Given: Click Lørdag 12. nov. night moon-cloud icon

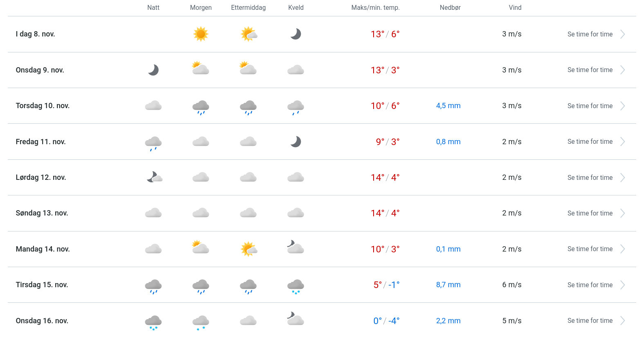Looking at the screenshot, I should coord(154,177).
